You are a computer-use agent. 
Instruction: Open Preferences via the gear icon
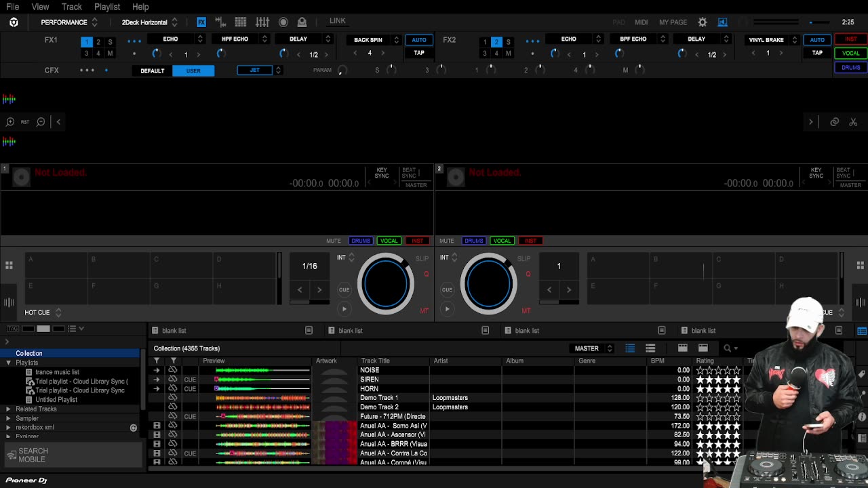pyautogui.click(x=703, y=22)
